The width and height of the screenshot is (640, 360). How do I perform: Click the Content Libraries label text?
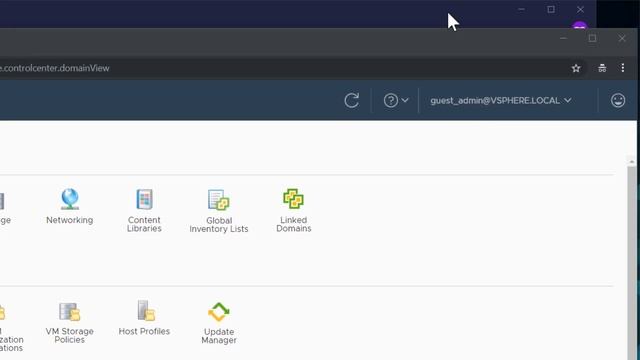(144, 224)
